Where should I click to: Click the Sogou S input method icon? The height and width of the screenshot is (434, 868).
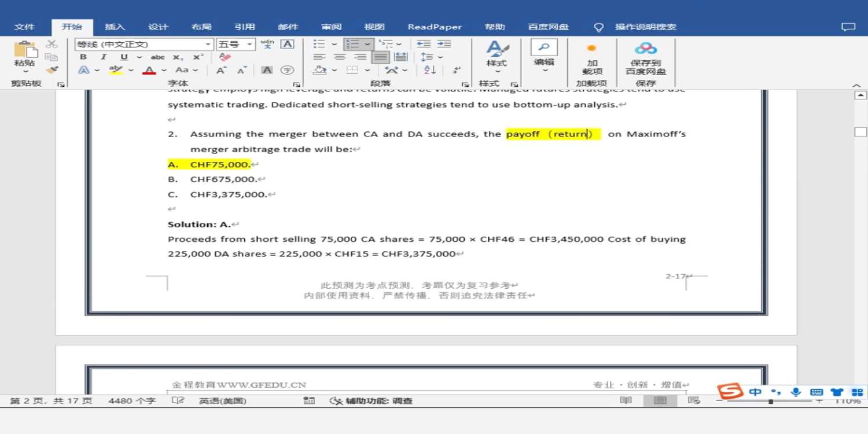[730, 392]
